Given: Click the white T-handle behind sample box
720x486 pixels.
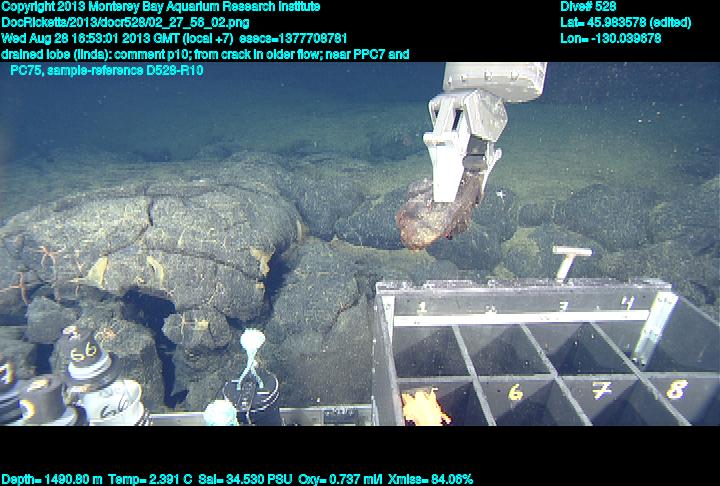Looking at the screenshot, I should [570, 263].
